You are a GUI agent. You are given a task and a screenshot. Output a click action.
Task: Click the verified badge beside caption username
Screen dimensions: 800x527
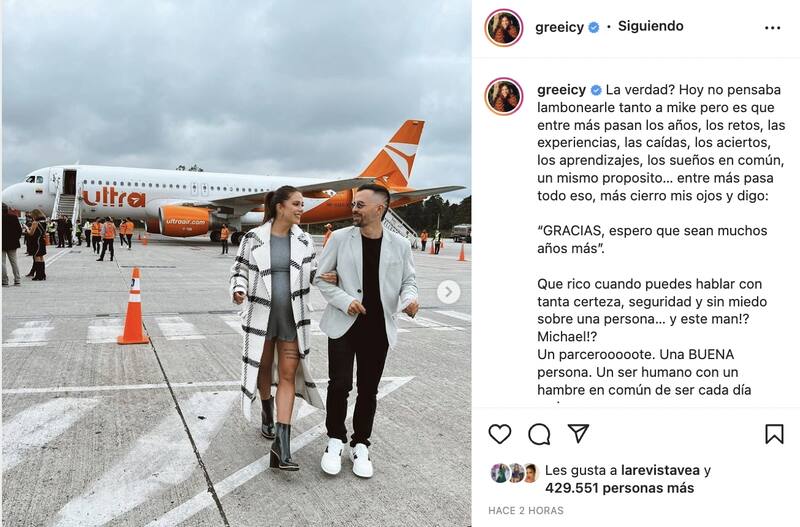595,90
